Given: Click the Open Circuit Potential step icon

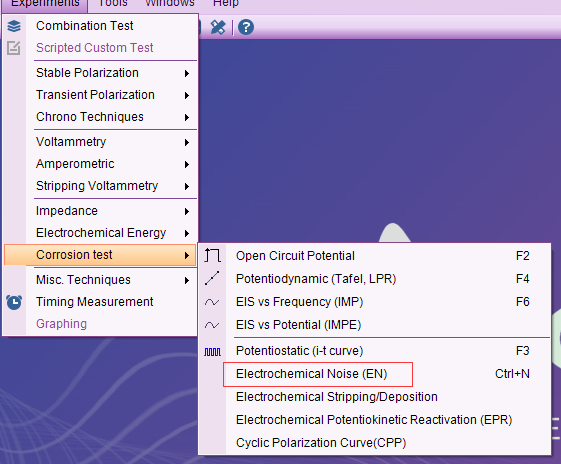Looking at the screenshot, I should click(212, 256).
